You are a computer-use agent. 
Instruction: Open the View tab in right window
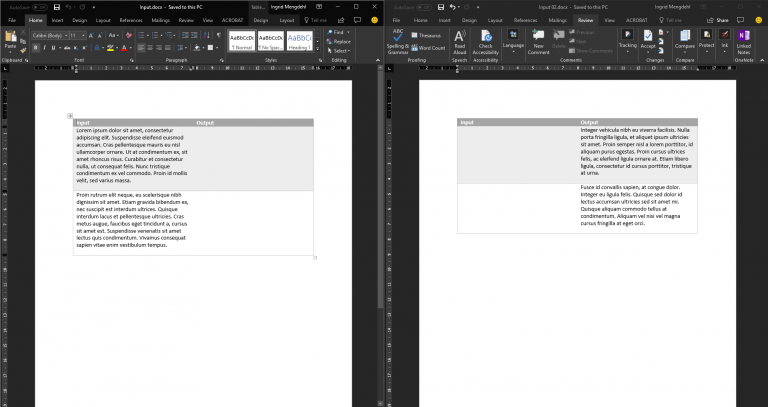pos(608,19)
